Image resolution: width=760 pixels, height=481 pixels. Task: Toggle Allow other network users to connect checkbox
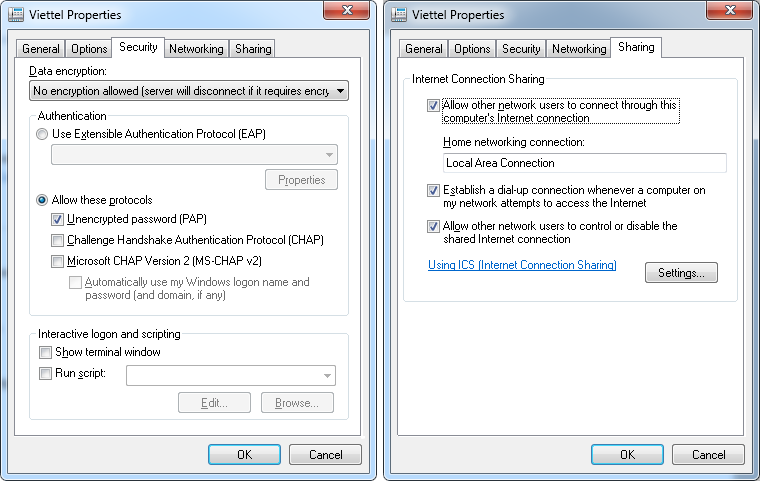433,105
